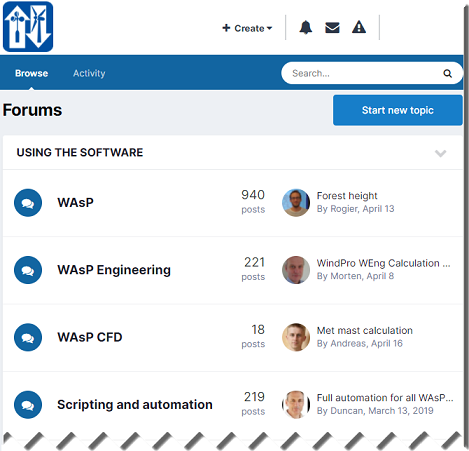Collapse the Using the Software section
The image size is (469, 451).
point(440,153)
